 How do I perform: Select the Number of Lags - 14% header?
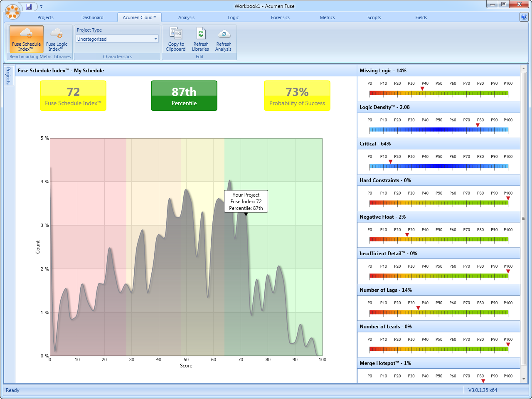point(438,290)
